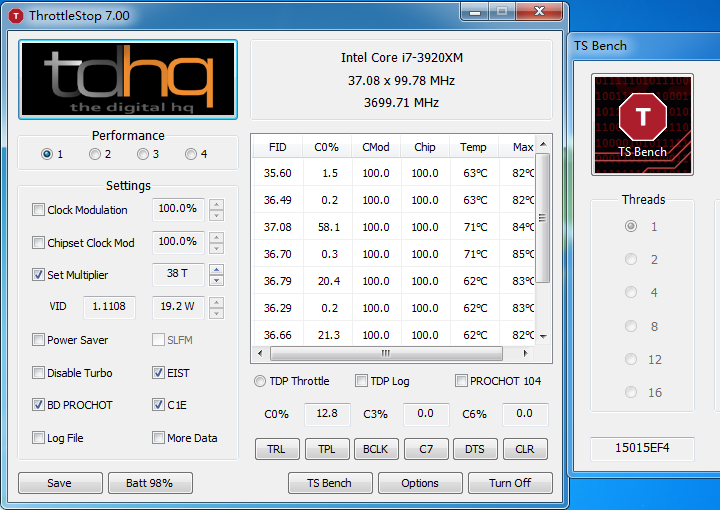Check the TDP Log option

361,381
